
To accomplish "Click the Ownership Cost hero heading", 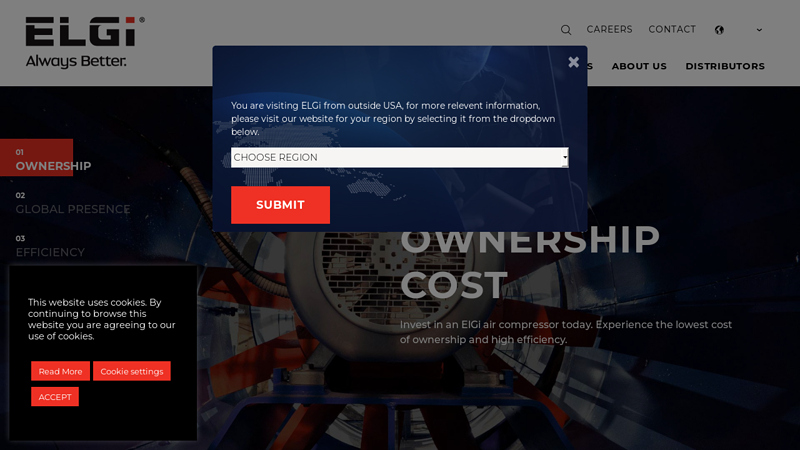I will 530,262.
